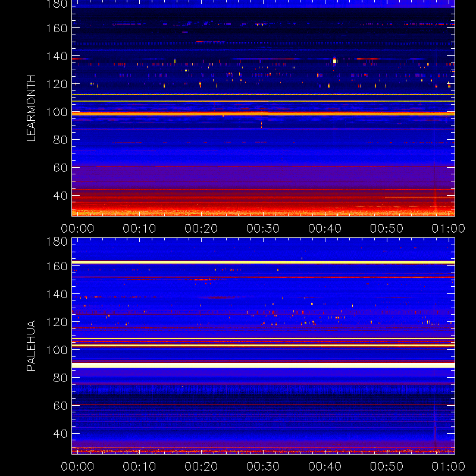The image size is (476, 476).
Task: Click 01:00 time label beneath LEARMONTH plot
Action: click(x=449, y=228)
